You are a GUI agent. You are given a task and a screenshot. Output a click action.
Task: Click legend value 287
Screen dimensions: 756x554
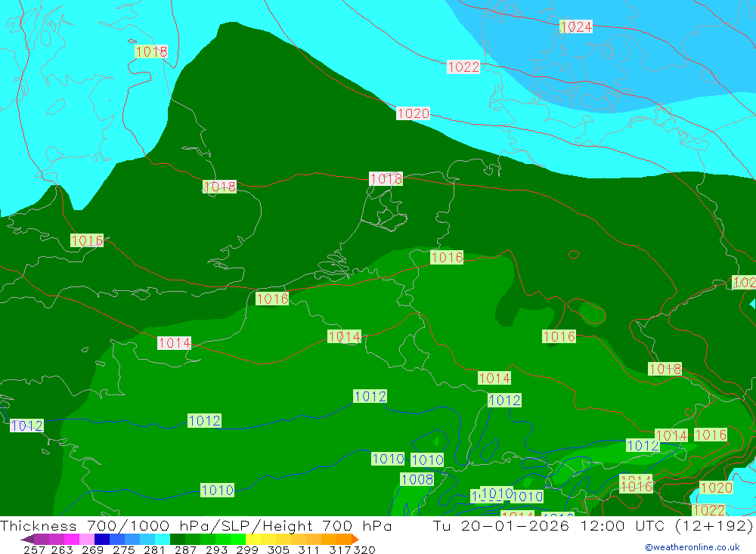[x=186, y=549]
